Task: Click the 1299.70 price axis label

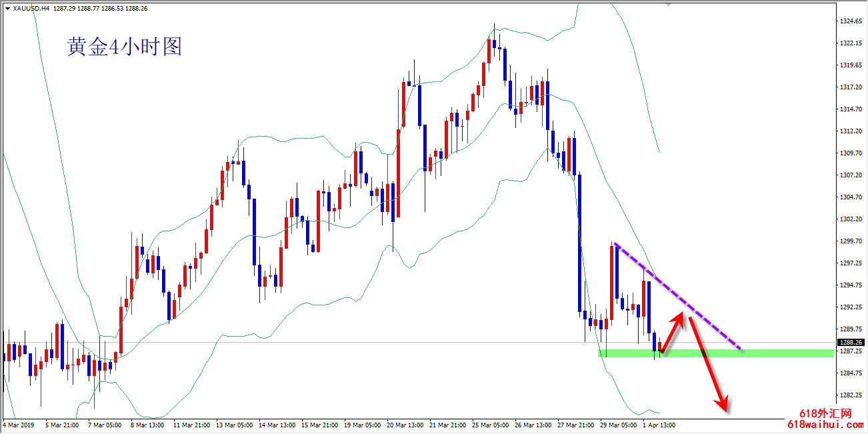Action: point(850,241)
